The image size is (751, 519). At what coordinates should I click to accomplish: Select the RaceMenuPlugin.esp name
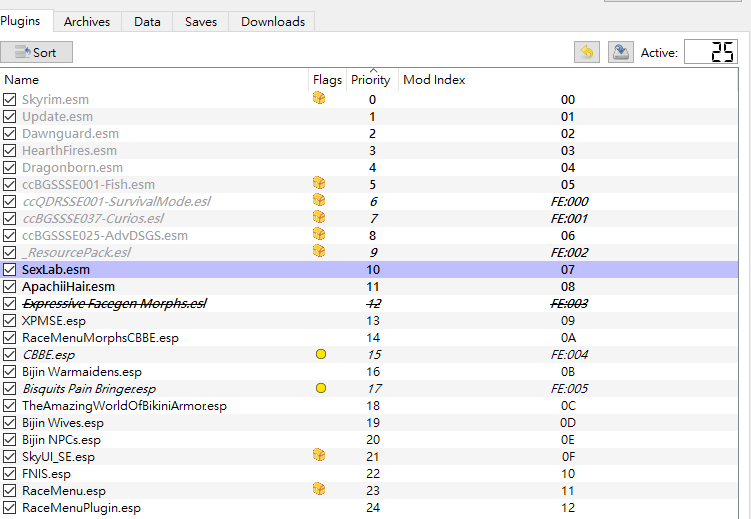[81, 508]
